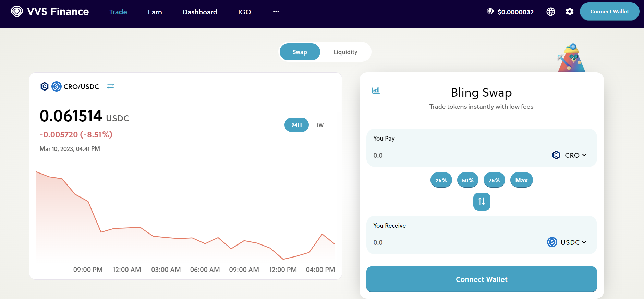Swap the CRO/USDC chart pair direction
Screen dimensions: 644x299
[110, 86]
